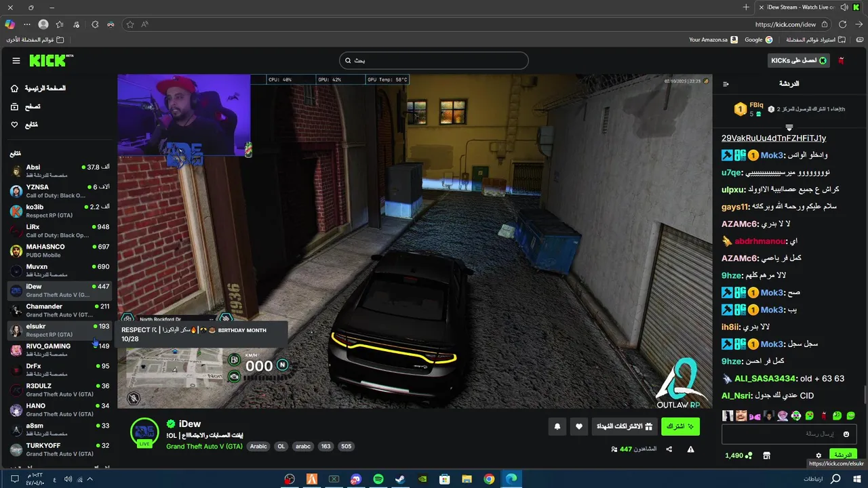
Task: Click the Gift subscriptions button
Action: (x=624, y=426)
